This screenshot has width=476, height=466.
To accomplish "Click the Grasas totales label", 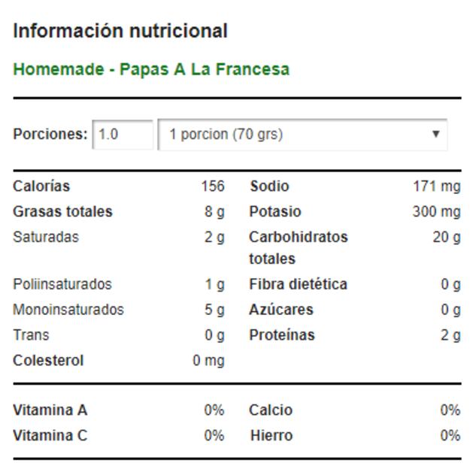I will (62, 212).
